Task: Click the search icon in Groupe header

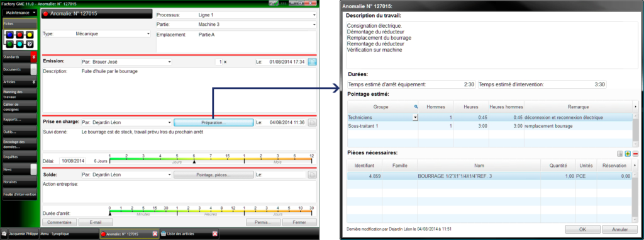Action: [x=416, y=106]
